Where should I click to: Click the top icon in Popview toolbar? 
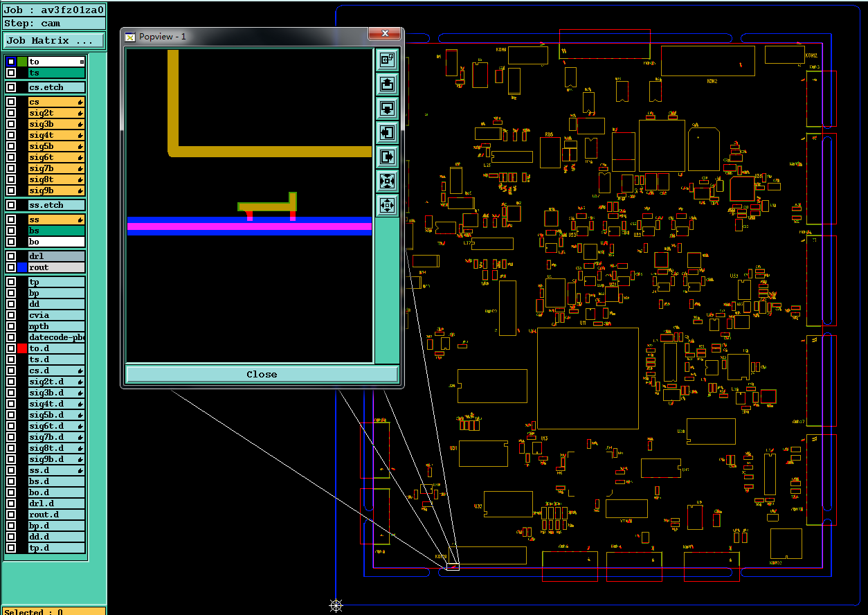tap(388, 60)
